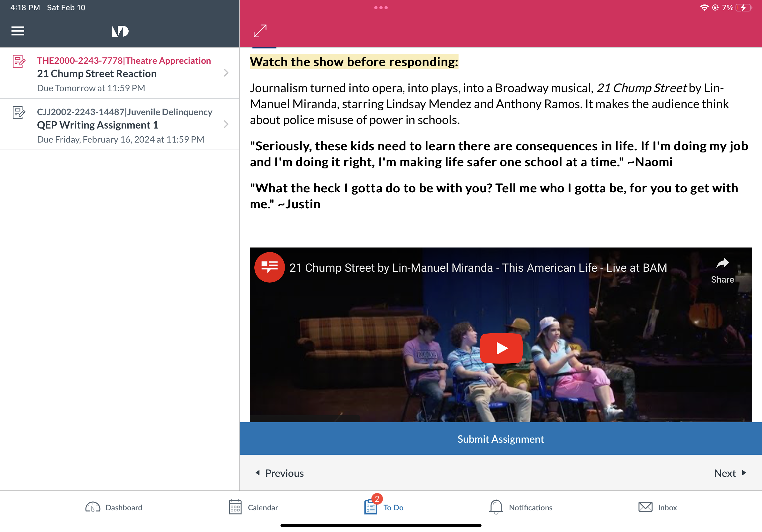Tap the home indicator bar
Image resolution: width=762 pixels, height=532 pixels.
point(381,526)
